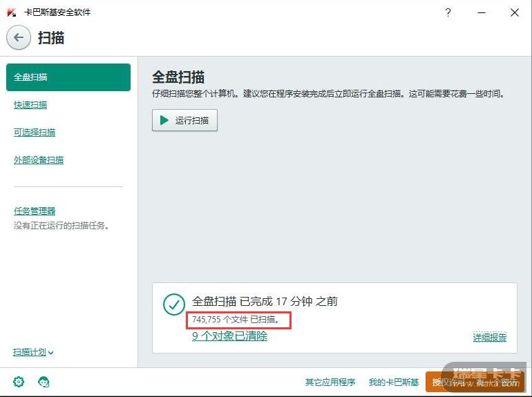Open help with the question mark

(x=448, y=12)
